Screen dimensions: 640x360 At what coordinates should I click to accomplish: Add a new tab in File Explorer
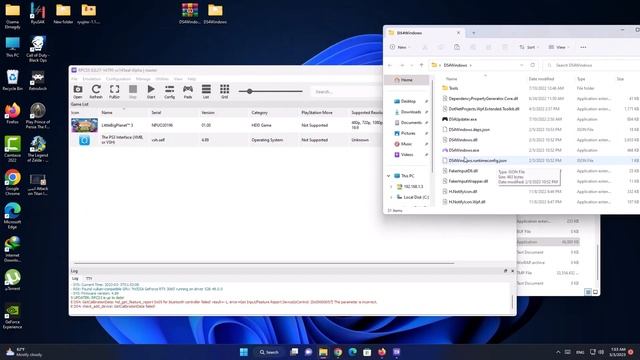[473, 33]
